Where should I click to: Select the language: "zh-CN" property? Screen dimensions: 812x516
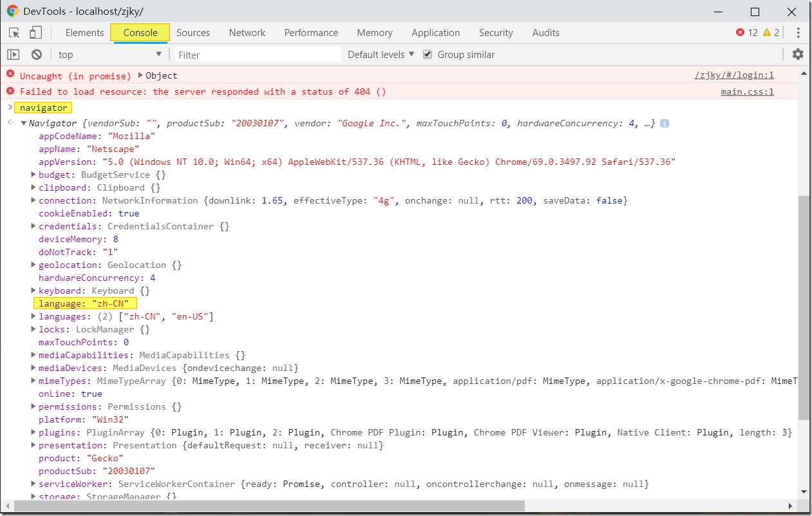pyautogui.click(x=86, y=303)
